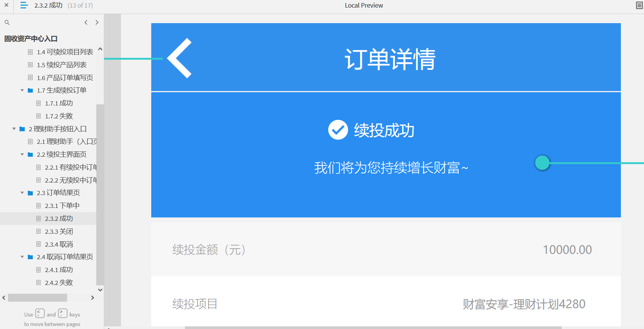This screenshot has width=644, height=329.
Task: Close the sitemap panel with the X icon
Action: pyautogui.click(x=6, y=5)
